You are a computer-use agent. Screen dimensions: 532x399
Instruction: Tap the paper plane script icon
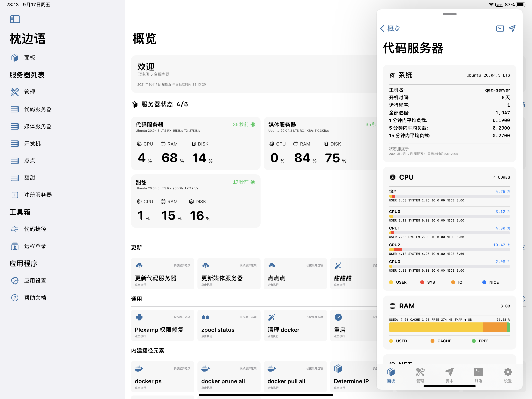(x=512, y=29)
